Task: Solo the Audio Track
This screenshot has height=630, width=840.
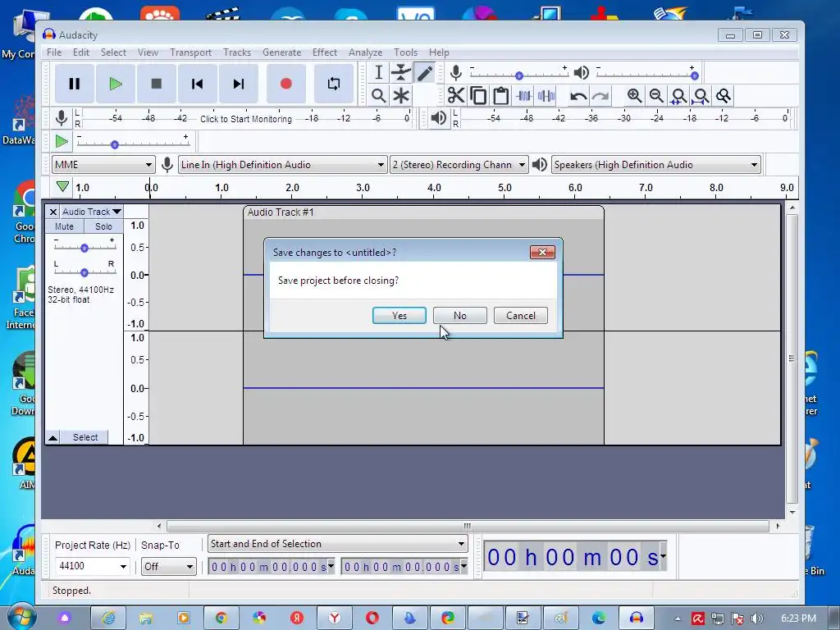Action: pos(103,226)
